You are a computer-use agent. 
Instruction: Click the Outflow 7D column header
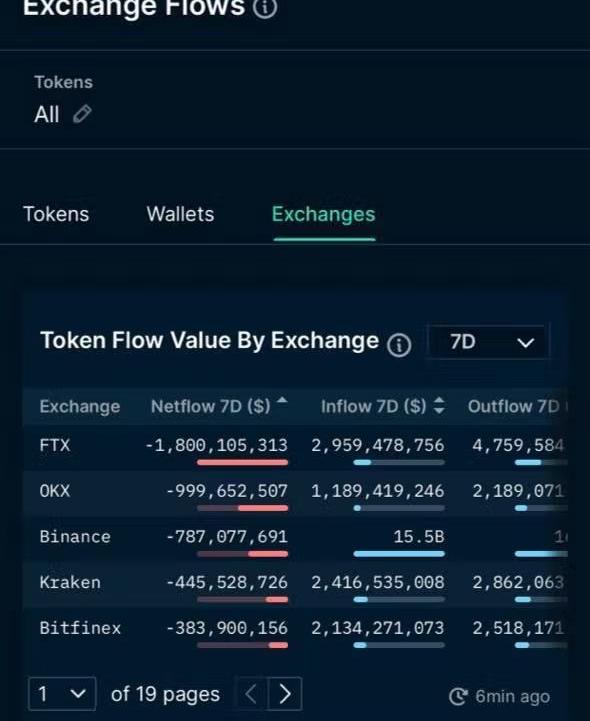click(517, 406)
